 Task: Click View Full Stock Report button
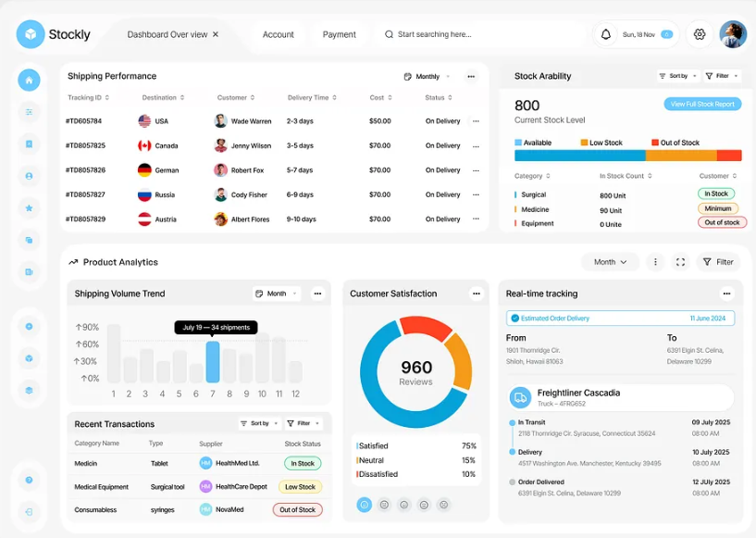(x=702, y=104)
